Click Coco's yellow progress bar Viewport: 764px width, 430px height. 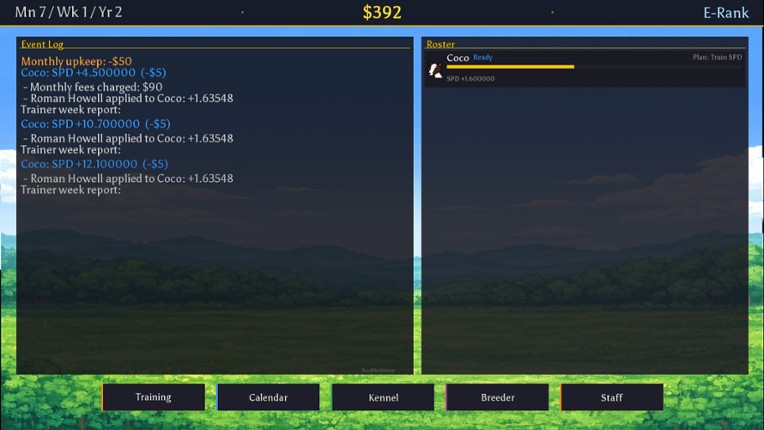coord(510,67)
